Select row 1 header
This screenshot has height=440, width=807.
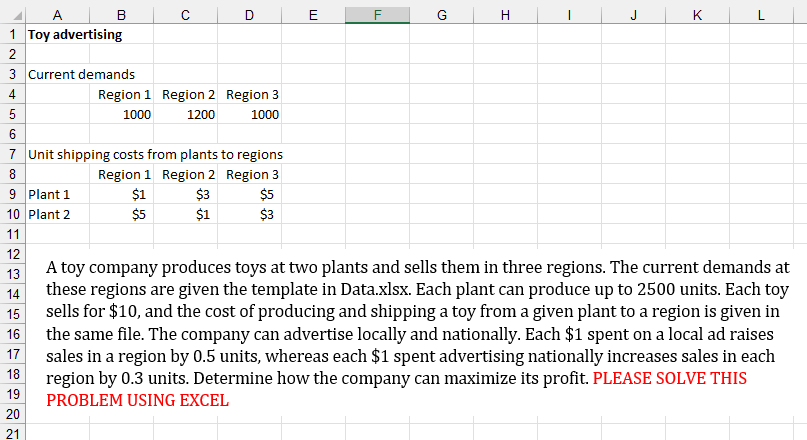point(12,34)
